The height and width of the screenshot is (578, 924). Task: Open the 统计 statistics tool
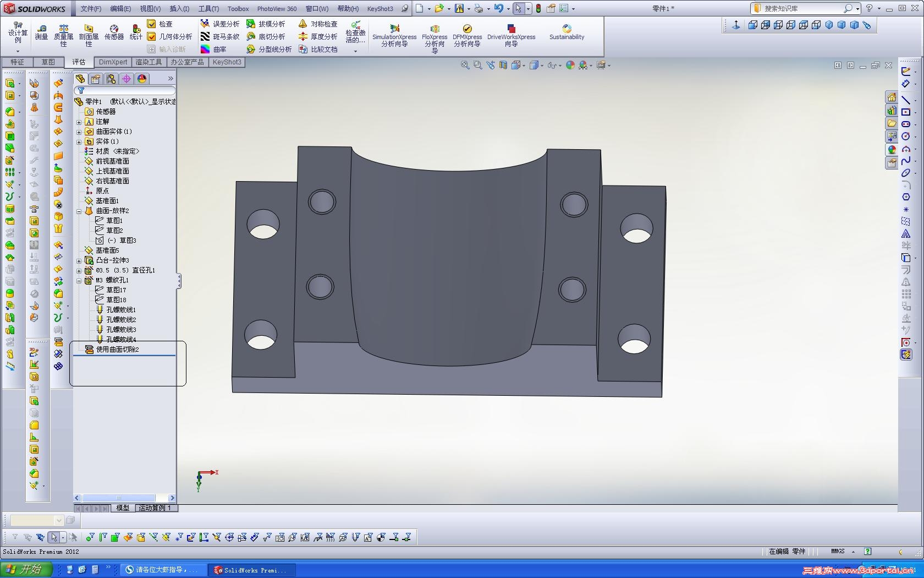[x=136, y=32]
